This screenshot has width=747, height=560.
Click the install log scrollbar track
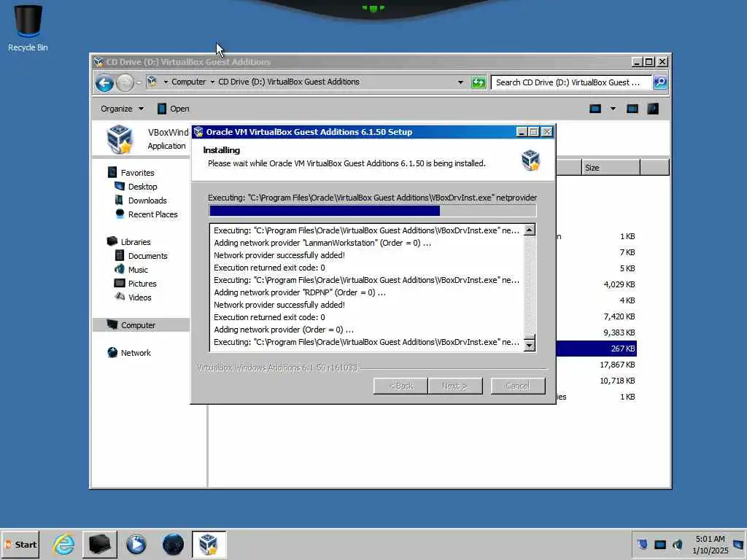coord(530,286)
